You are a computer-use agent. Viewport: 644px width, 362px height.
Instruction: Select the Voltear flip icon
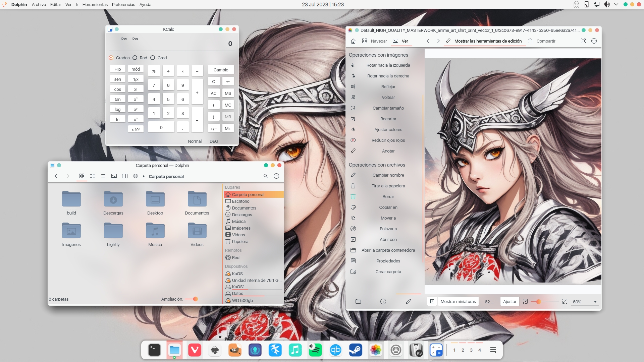353,97
